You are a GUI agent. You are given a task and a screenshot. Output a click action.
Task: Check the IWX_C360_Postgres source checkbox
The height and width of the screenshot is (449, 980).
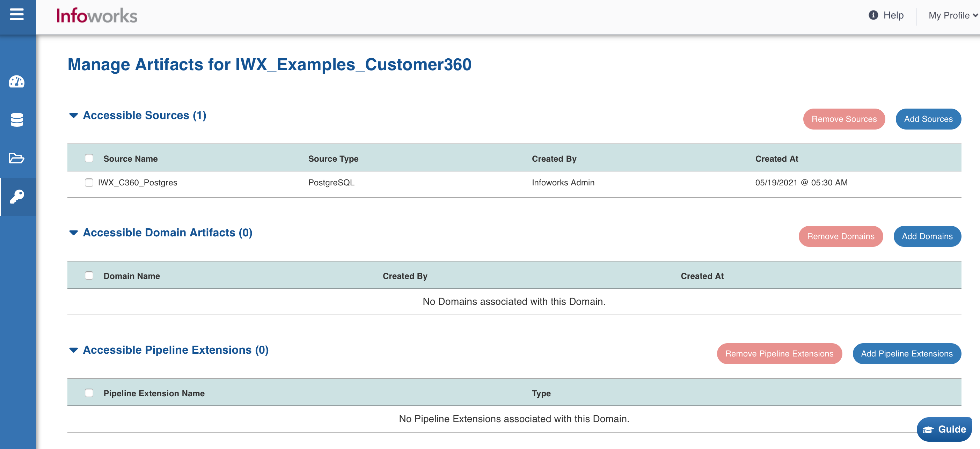point(89,183)
